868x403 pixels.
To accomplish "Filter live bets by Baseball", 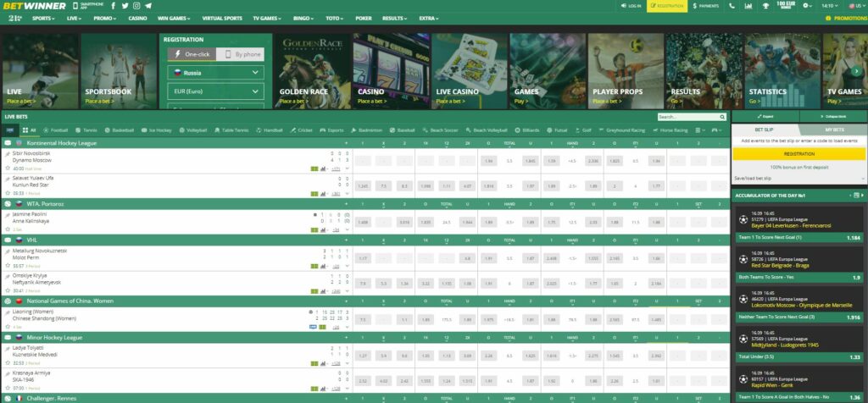I will click(403, 130).
